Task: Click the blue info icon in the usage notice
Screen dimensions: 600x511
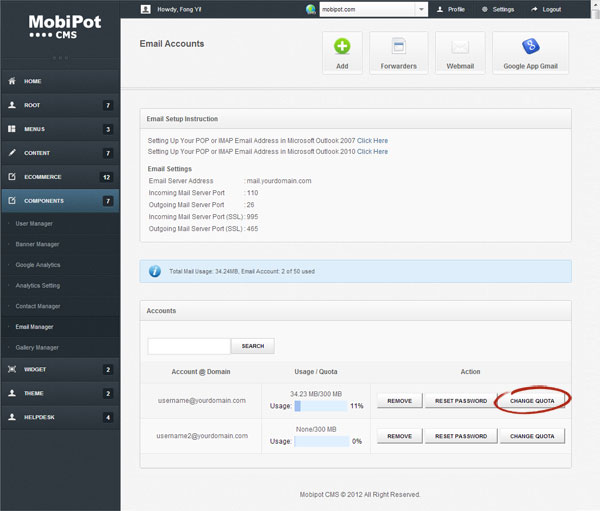Action: coord(155,271)
